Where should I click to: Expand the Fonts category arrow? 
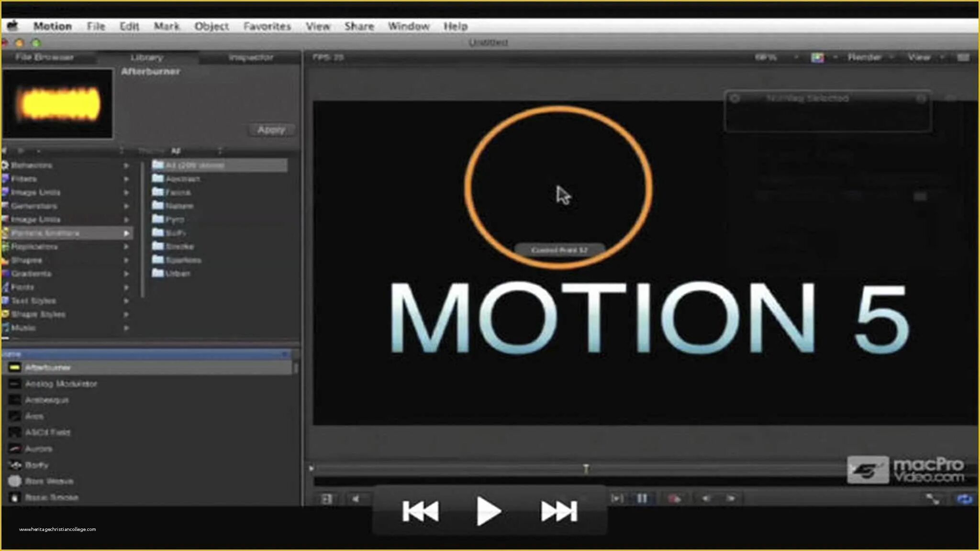[126, 287]
